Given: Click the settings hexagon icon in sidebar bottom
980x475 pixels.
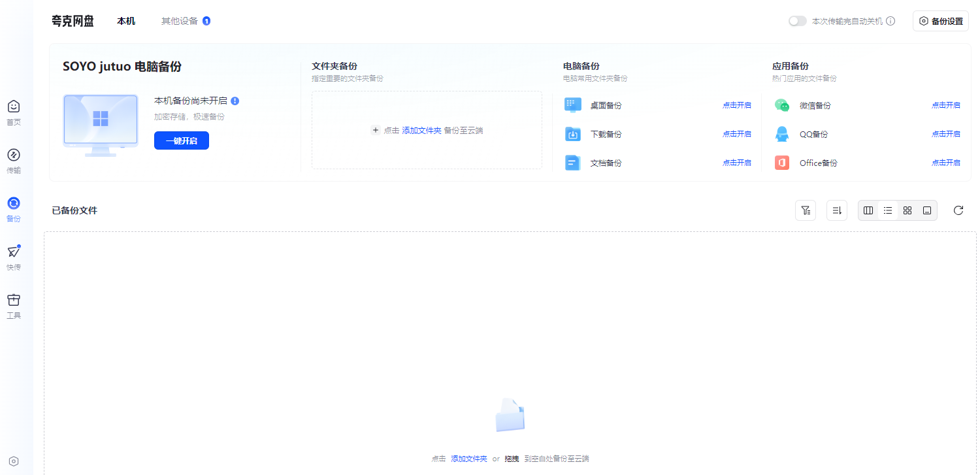Looking at the screenshot, I should pyautogui.click(x=14, y=461).
